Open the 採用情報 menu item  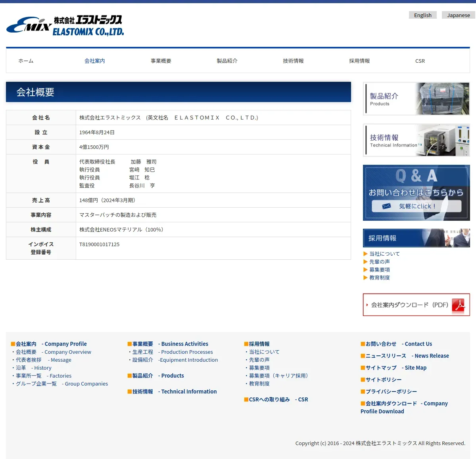pos(359,61)
